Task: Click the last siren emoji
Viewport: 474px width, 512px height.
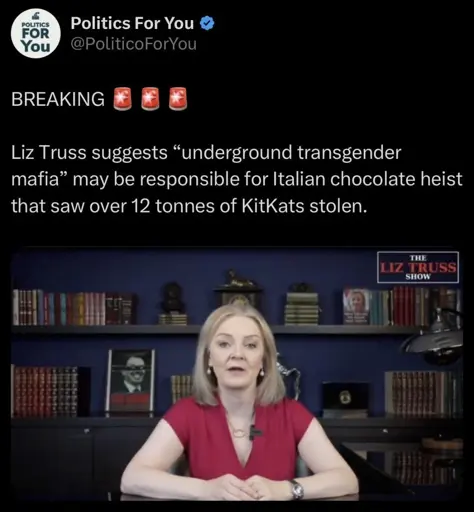Action: click(178, 99)
